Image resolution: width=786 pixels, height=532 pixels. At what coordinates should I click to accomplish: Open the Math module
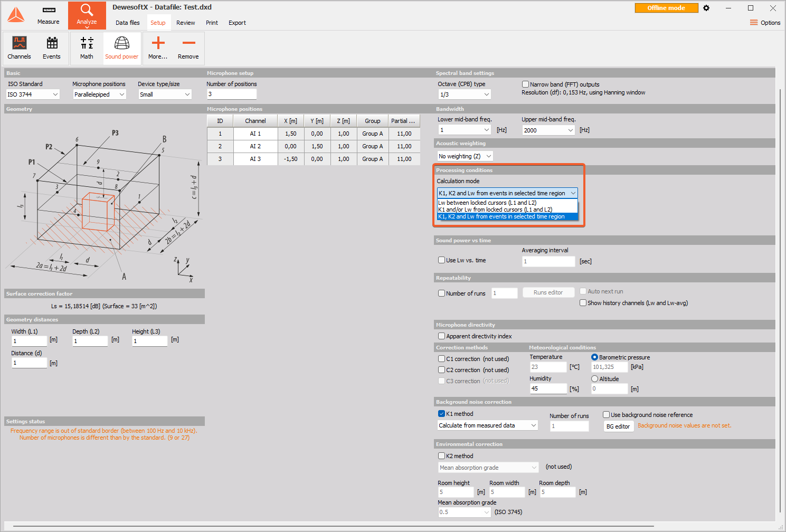pos(87,48)
